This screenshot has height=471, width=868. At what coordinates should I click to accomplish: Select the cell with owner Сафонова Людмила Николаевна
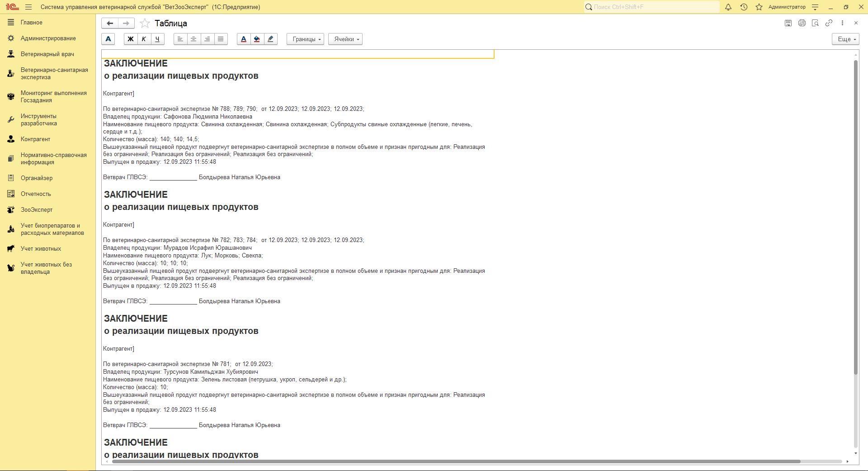click(x=178, y=117)
